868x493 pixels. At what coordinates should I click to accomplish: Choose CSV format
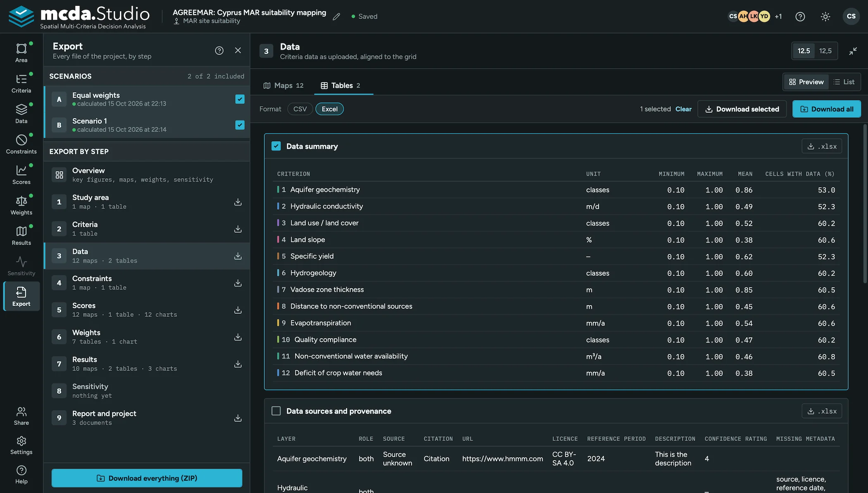coord(300,109)
